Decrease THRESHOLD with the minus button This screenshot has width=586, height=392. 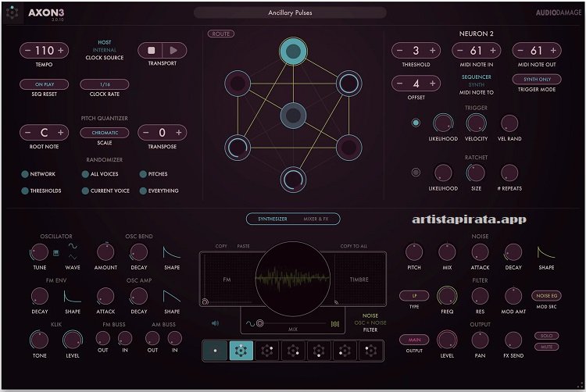point(400,51)
